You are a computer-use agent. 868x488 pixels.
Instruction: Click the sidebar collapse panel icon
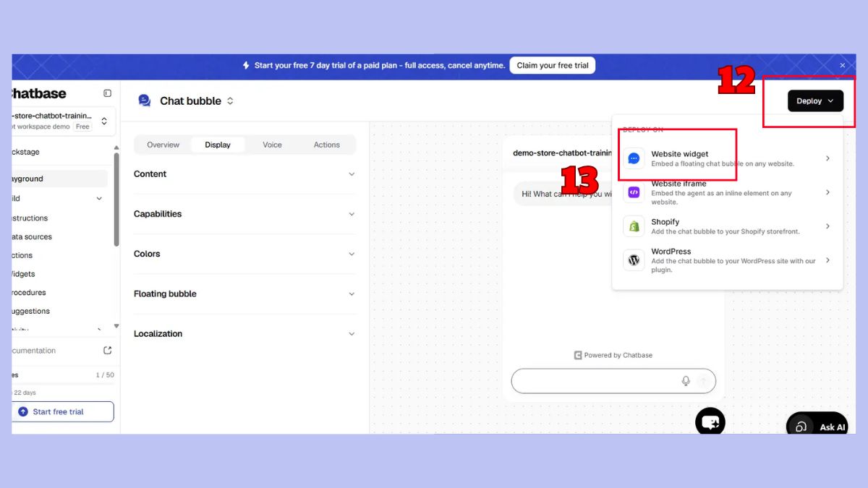click(107, 93)
